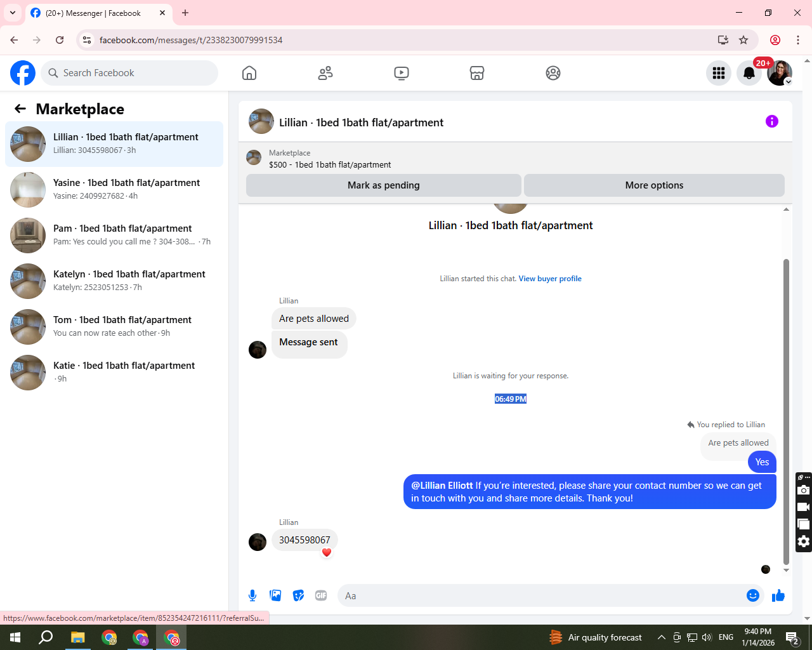This screenshot has height=650, width=812.
Task: Click the back arrow beside Marketplace
Action: (x=20, y=109)
